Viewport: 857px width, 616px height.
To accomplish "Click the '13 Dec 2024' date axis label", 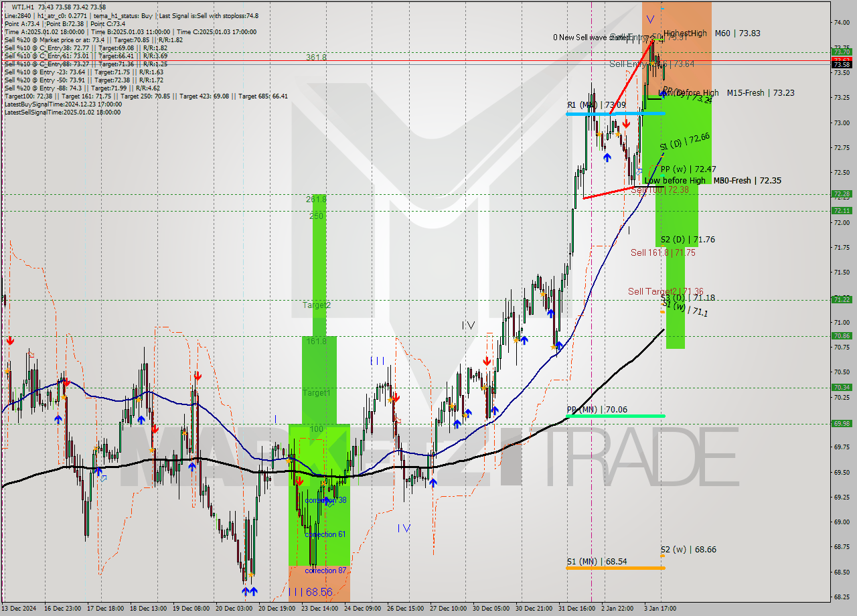I will tap(18, 609).
